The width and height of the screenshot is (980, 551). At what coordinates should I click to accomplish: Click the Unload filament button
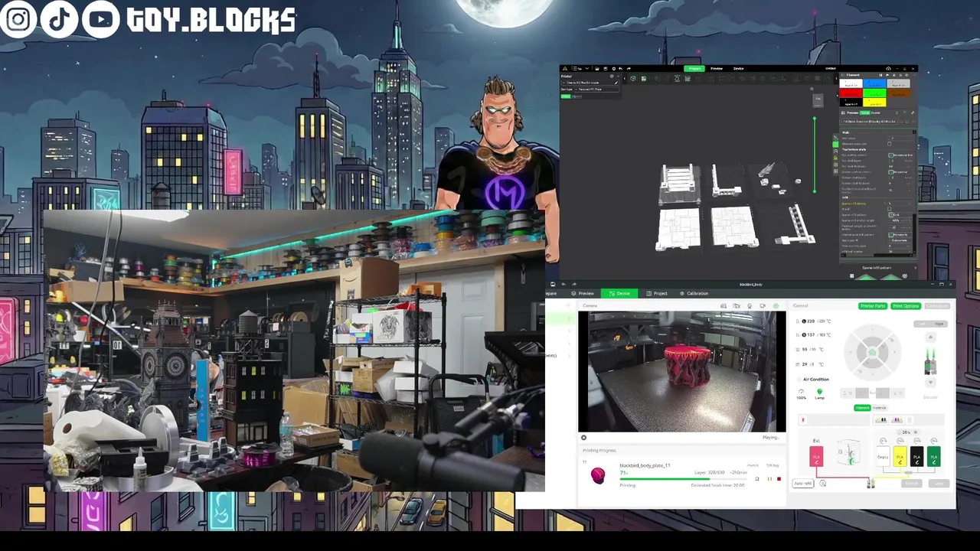pyautogui.click(x=911, y=484)
